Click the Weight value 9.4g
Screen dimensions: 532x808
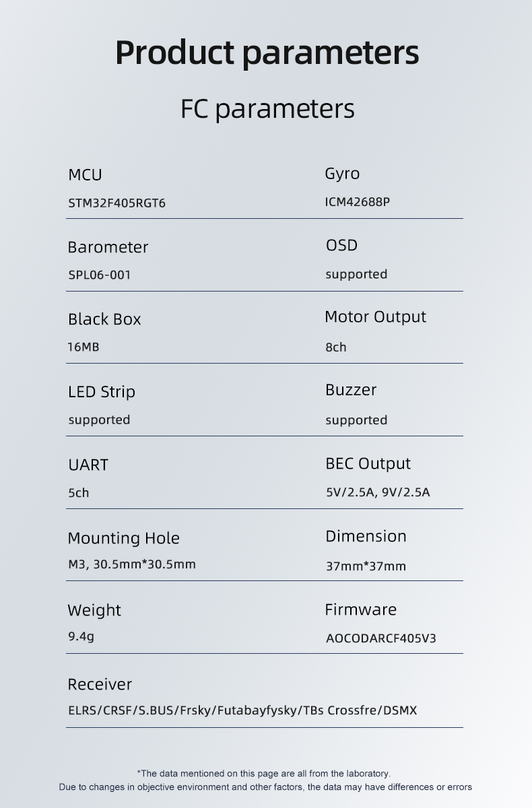pyautogui.click(x=81, y=636)
